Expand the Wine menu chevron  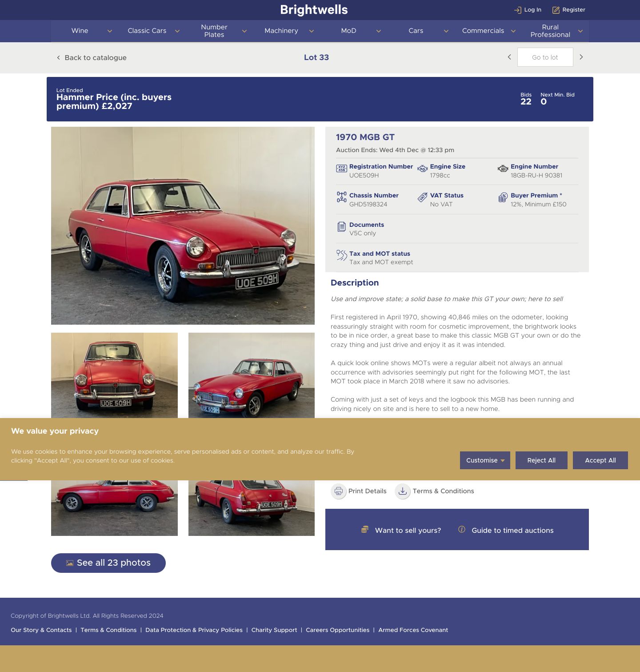[110, 31]
